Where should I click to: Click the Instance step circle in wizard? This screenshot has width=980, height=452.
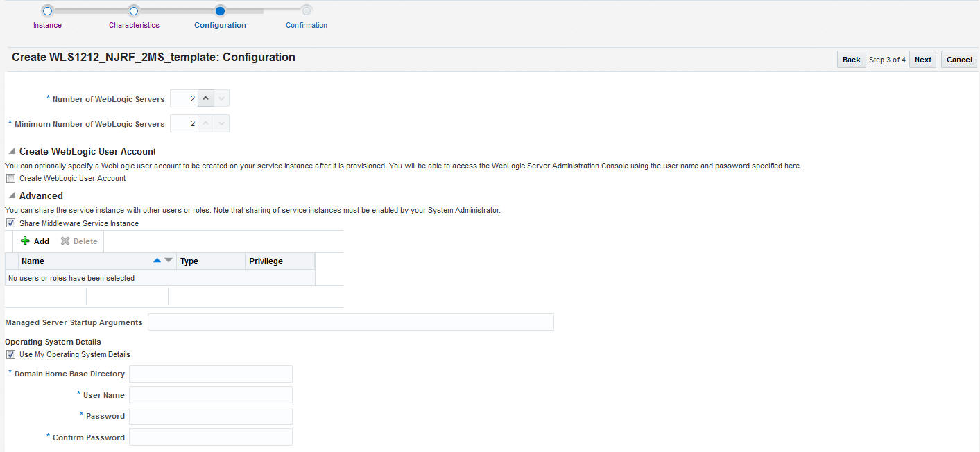pyautogui.click(x=47, y=10)
